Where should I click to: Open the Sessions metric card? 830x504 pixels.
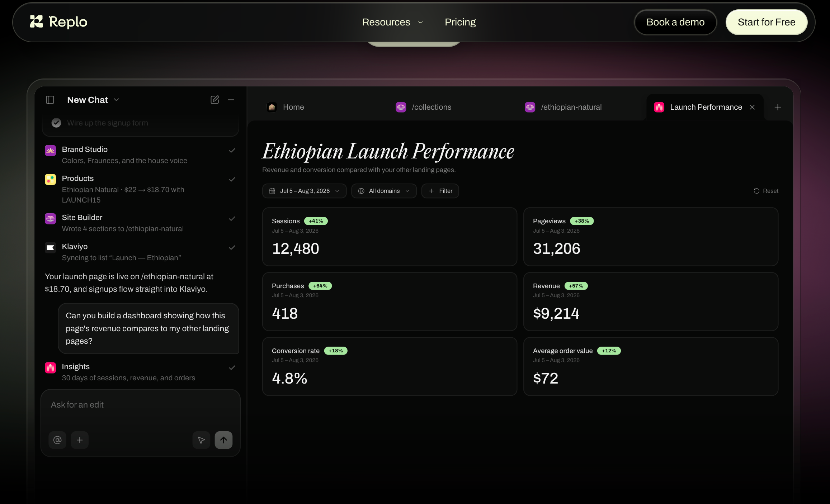click(x=390, y=237)
